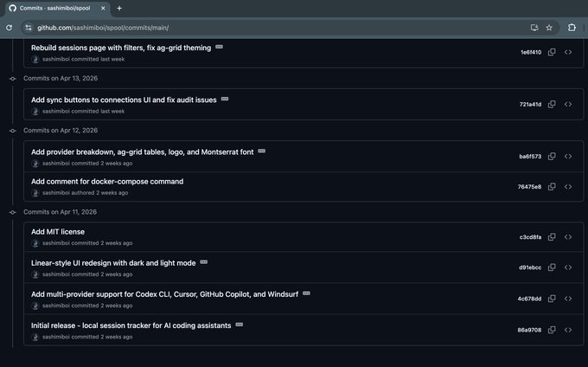
Task: Copy full SHA for commit 1e6f410
Action: pyautogui.click(x=552, y=52)
